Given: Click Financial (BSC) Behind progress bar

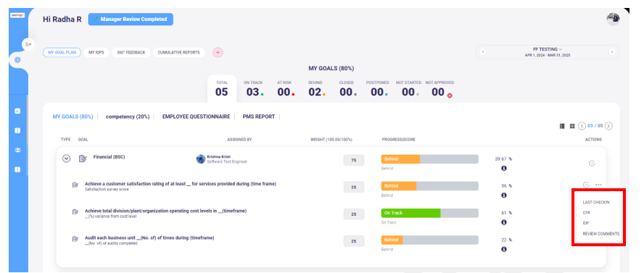Looking at the screenshot, I should tap(429, 159).
